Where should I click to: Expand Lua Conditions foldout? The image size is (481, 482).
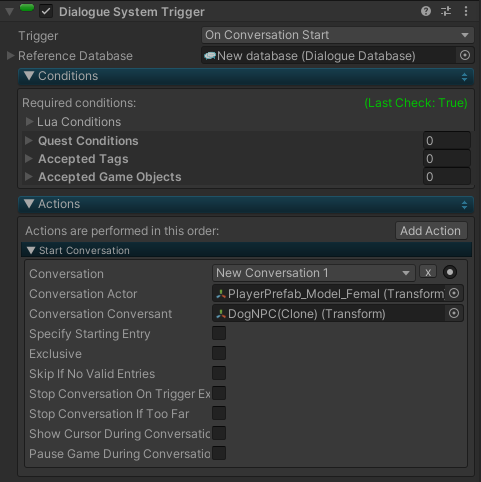(29, 122)
